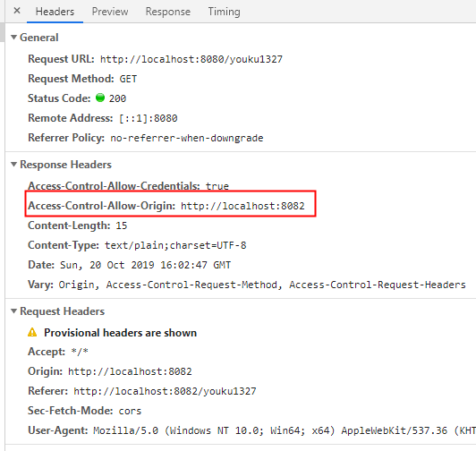Image resolution: width=476 pixels, height=451 pixels.
Task: Click the Request URL value
Action: pos(191,59)
